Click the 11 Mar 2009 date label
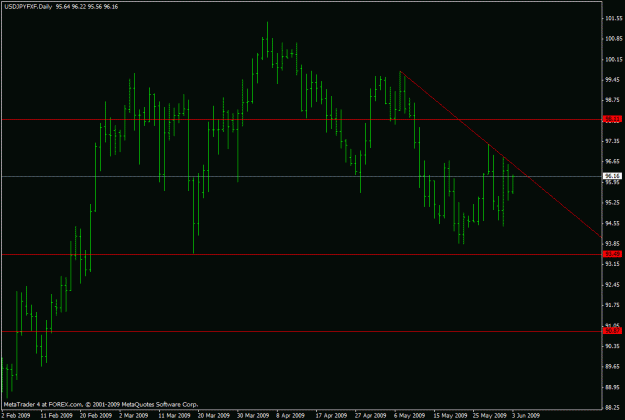625x420 pixels. point(174,415)
